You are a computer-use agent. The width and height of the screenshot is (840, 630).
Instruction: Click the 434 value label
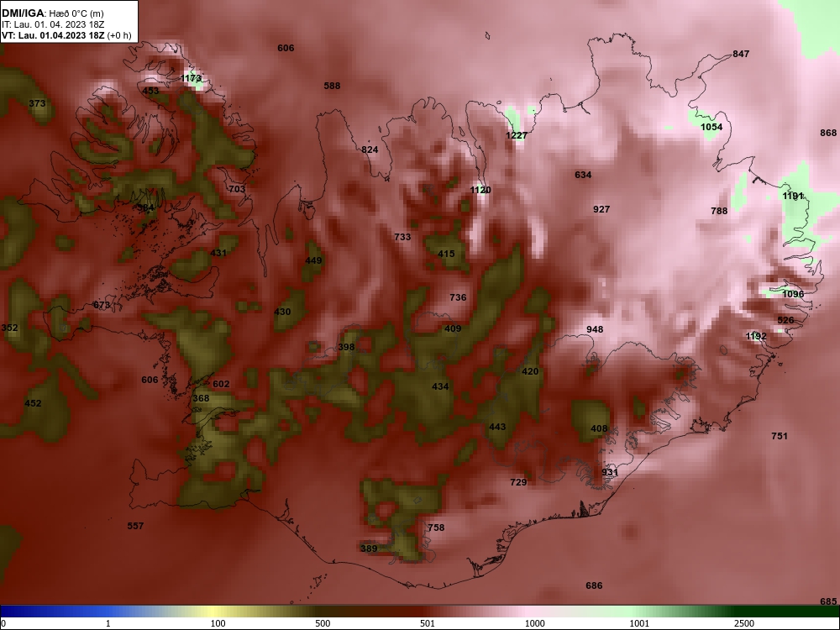[440, 386]
